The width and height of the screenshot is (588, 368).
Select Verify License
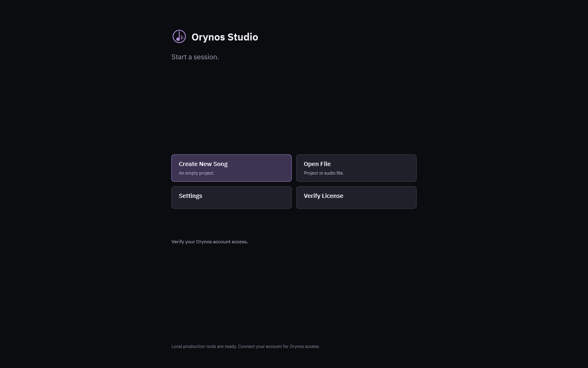click(356, 197)
